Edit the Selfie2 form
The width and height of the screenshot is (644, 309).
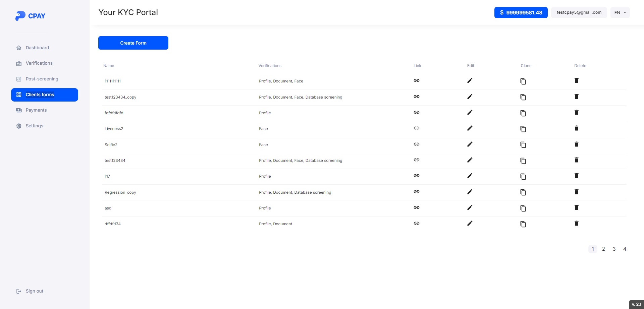(x=470, y=144)
